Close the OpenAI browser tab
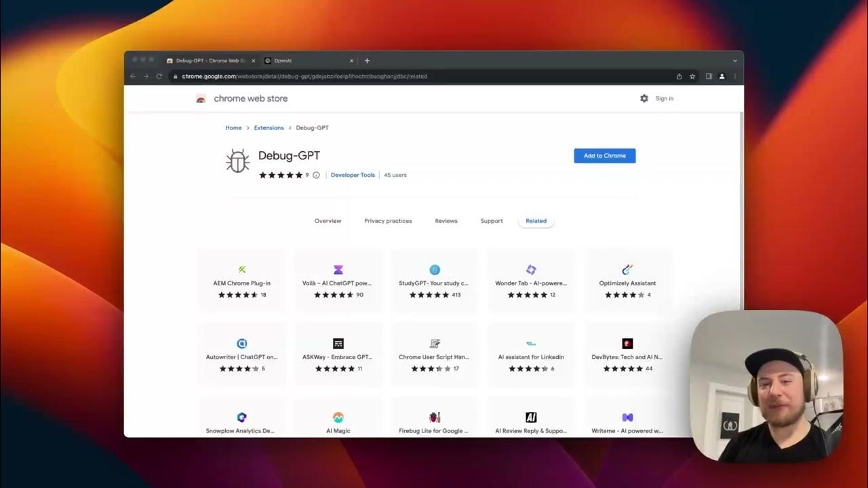This screenshot has height=488, width=868. point(351,60)
